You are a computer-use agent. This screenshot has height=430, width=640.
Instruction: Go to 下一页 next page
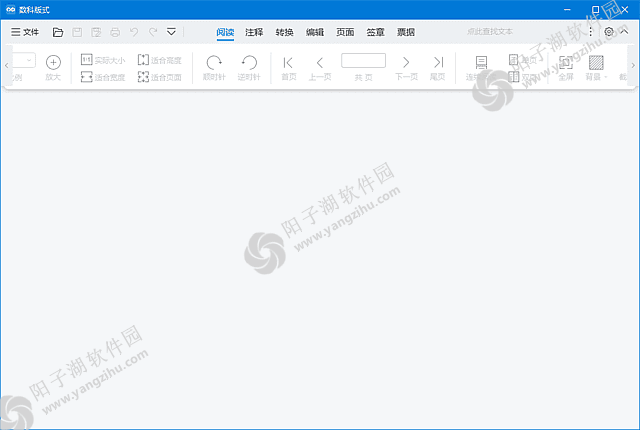pos(407,68)
